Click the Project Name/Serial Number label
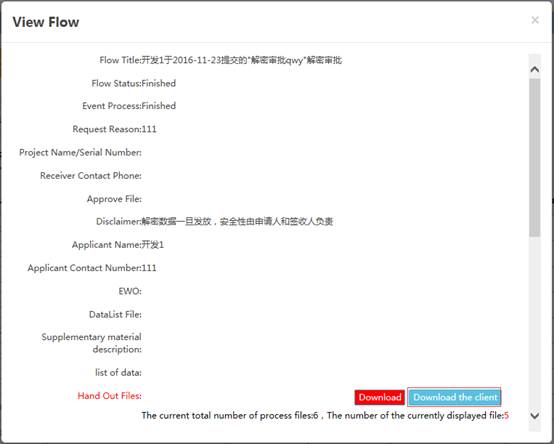The height and width of the screenshot is (444, 554). click(80, 153)
